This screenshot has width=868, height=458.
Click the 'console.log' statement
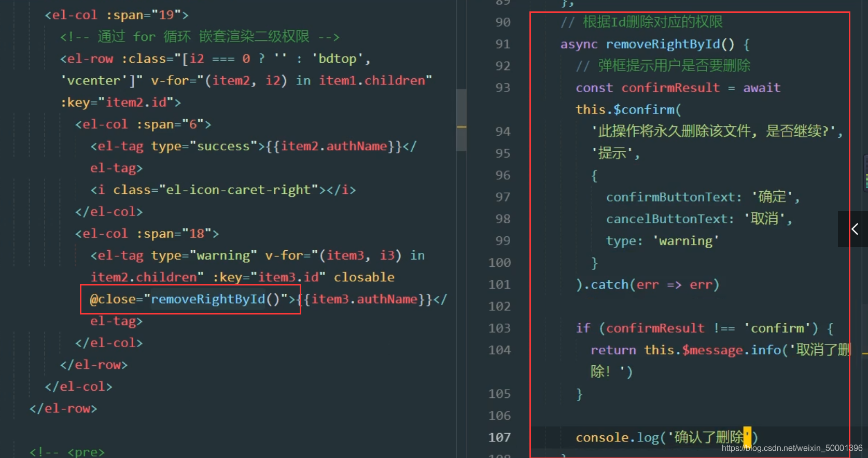tap(667, 437)
